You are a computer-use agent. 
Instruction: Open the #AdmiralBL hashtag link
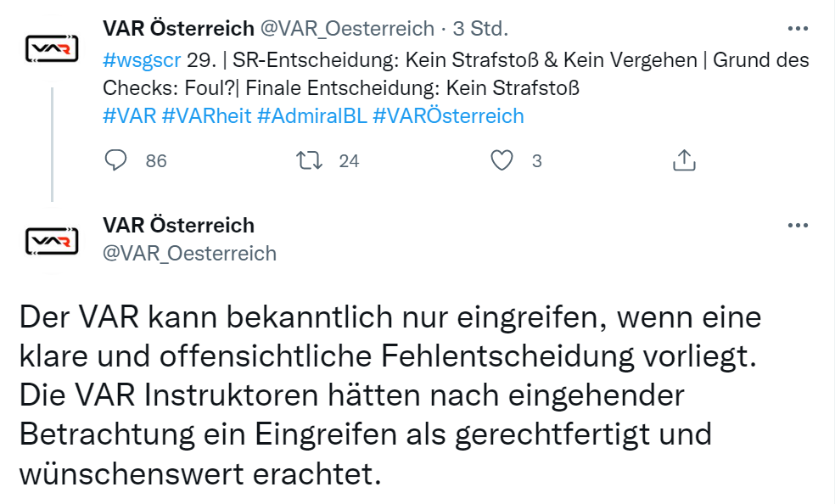click(x=312, y=115)
